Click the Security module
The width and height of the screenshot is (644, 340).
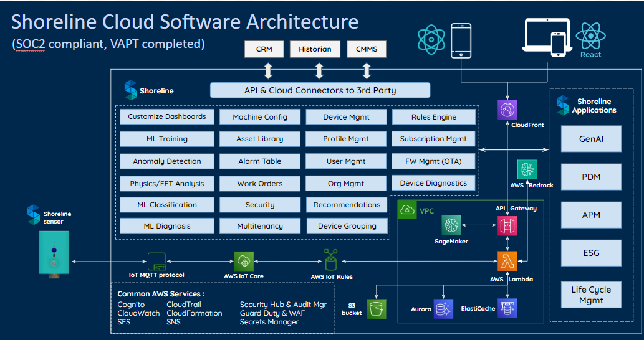pos(260,205)
